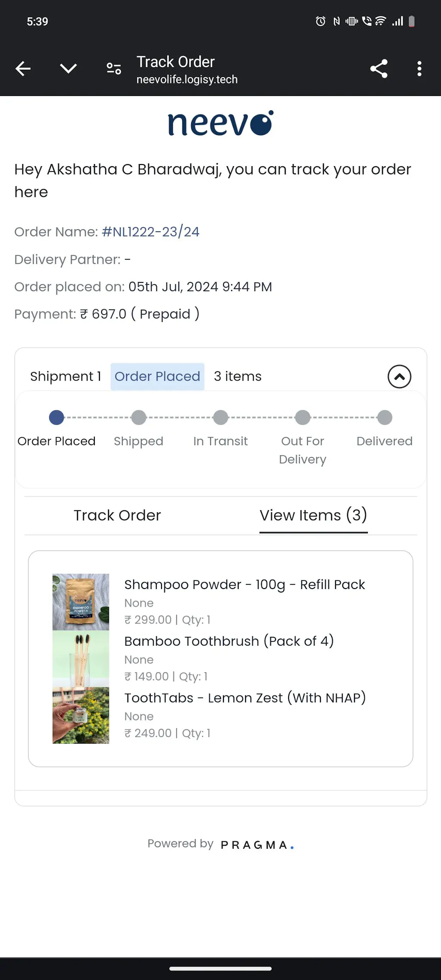The image size is (441, 980).
Task: Tap Bamboo Toothbrush product image
Action: 81,659
